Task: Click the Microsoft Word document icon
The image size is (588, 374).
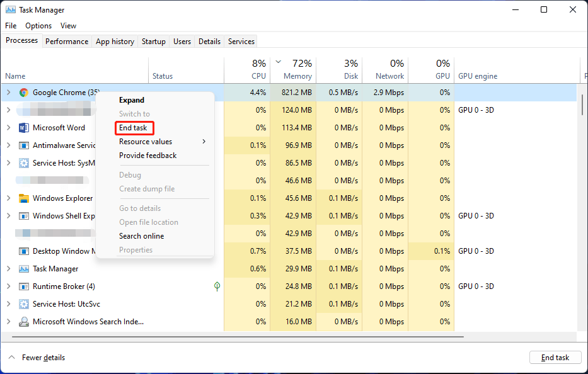Action: (23, 128)
